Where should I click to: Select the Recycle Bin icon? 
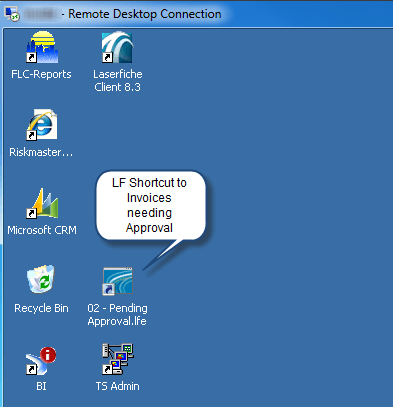(x=41, y=279)
